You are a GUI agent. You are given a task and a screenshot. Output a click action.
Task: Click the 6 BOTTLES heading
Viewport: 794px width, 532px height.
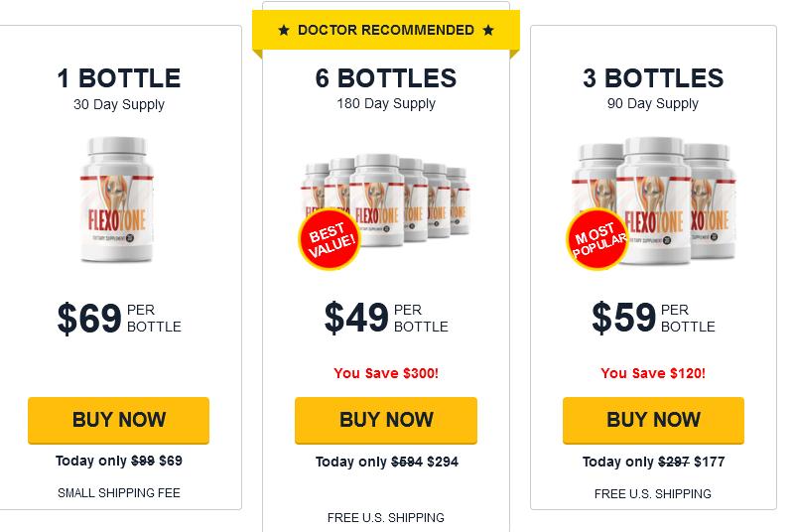(386, 78)
